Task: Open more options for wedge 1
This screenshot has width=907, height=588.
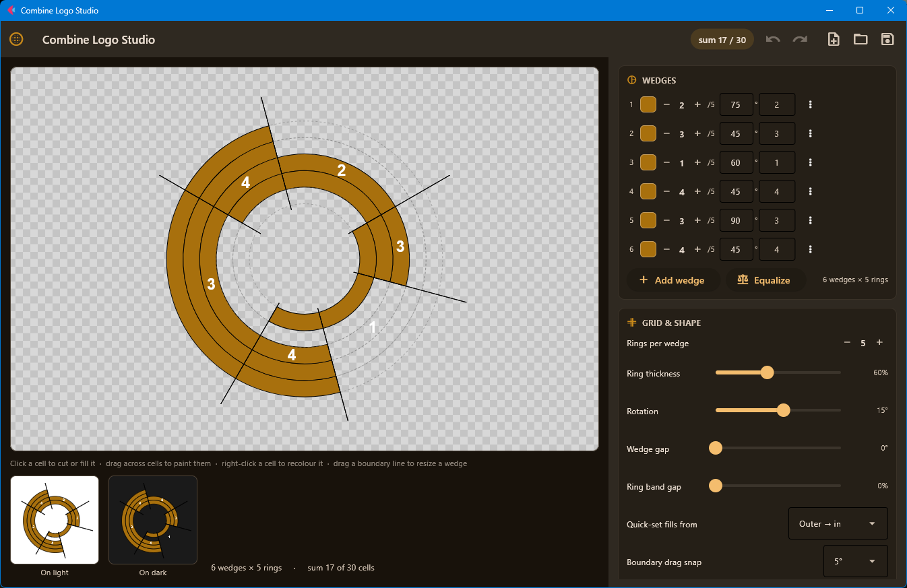Action: (810, 104)
